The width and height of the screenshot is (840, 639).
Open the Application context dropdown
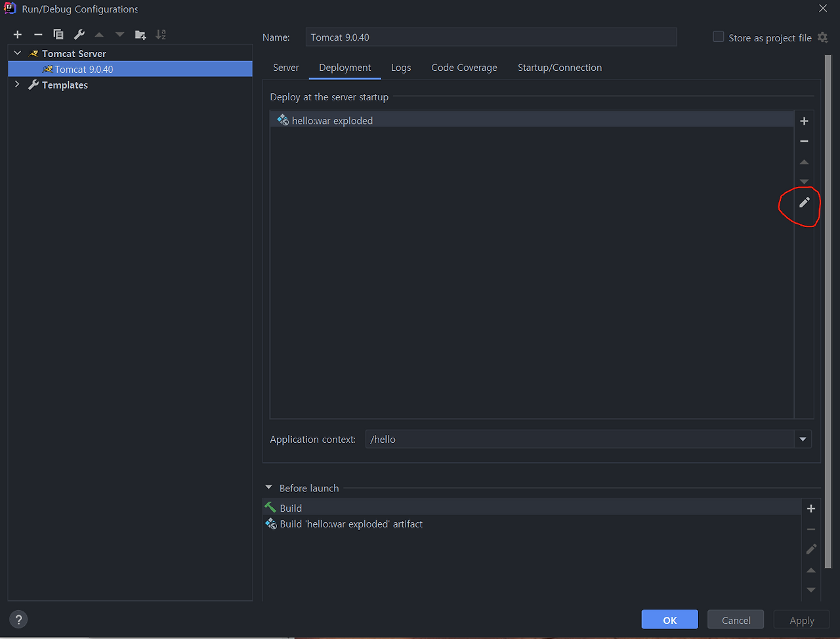802,439
